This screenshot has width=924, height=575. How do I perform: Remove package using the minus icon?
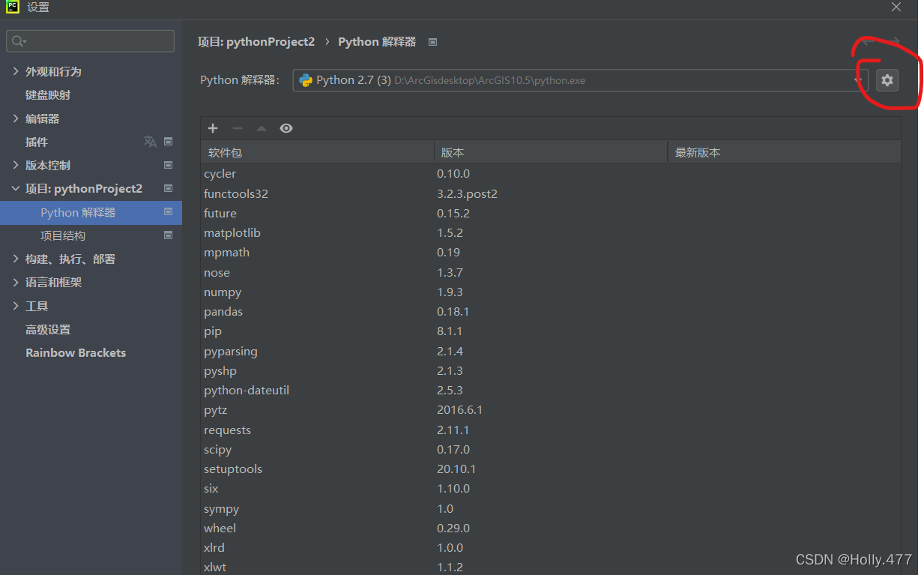237,128
